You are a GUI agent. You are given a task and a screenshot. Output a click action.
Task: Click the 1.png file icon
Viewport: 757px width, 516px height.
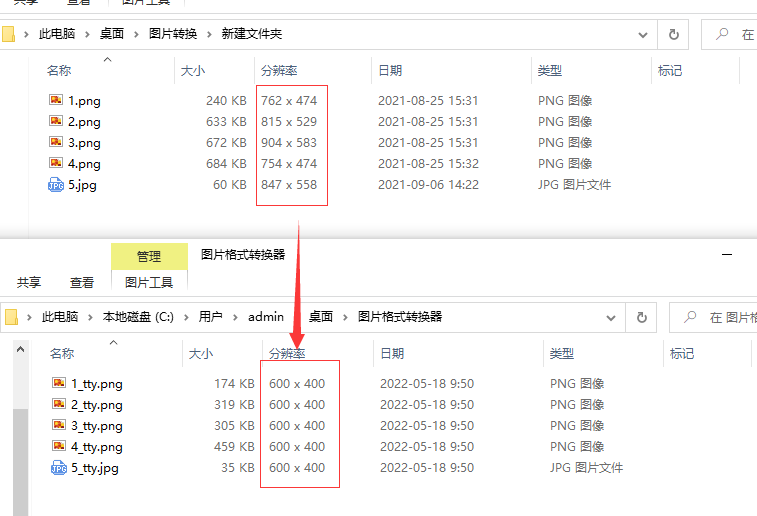pyautogui.click(x=56, y=100)
